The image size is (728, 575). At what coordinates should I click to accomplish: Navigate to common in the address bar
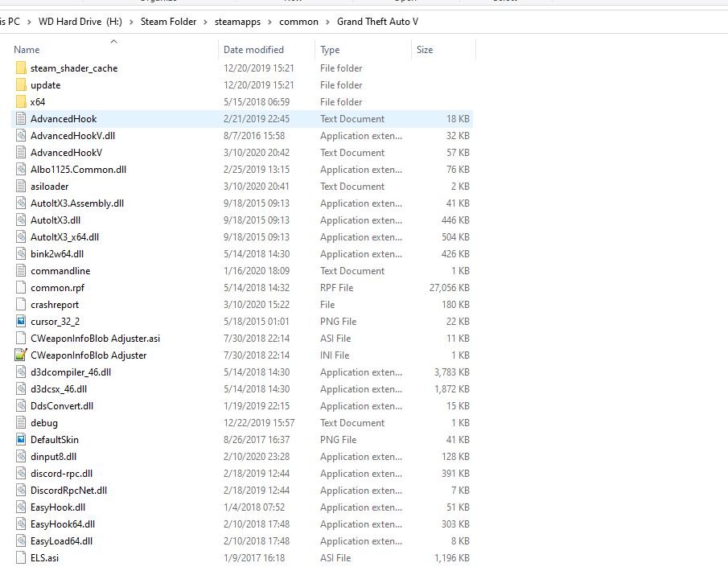point(298,22)
